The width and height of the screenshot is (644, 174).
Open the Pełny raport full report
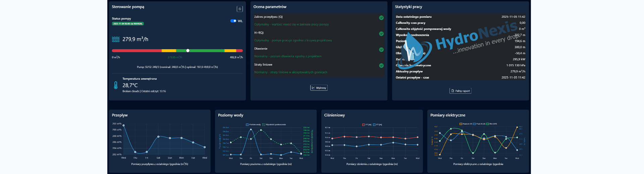460,91
